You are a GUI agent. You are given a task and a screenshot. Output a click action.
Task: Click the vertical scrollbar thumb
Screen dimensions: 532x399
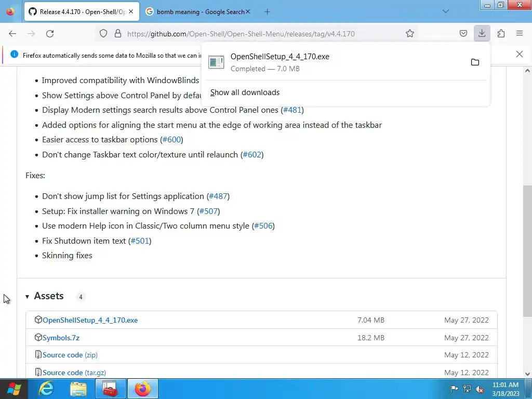click(527, 251)
